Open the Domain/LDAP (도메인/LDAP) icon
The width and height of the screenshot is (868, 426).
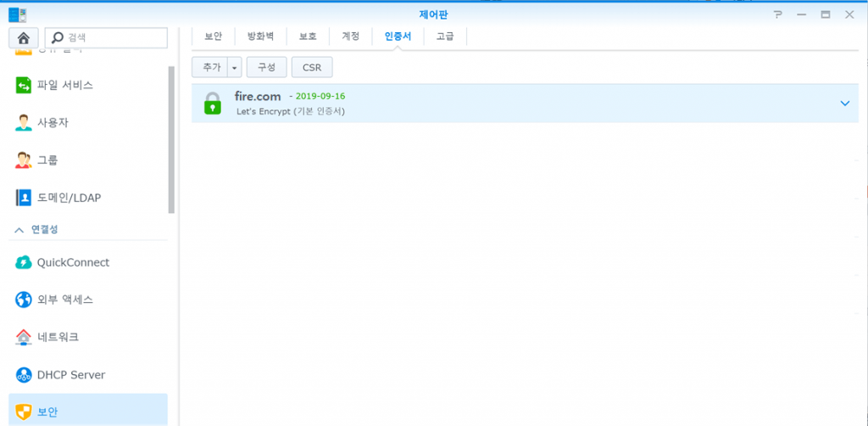(x=23, y=197)
